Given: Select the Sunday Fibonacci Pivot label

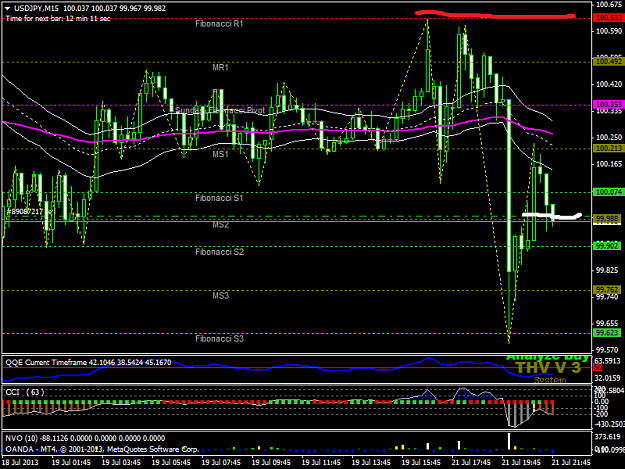Looking at the screenshot, I should click(x=220, y=110).
